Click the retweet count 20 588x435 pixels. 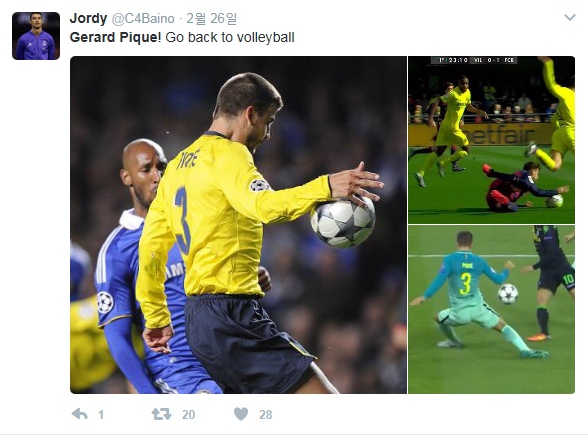(188, 414)
